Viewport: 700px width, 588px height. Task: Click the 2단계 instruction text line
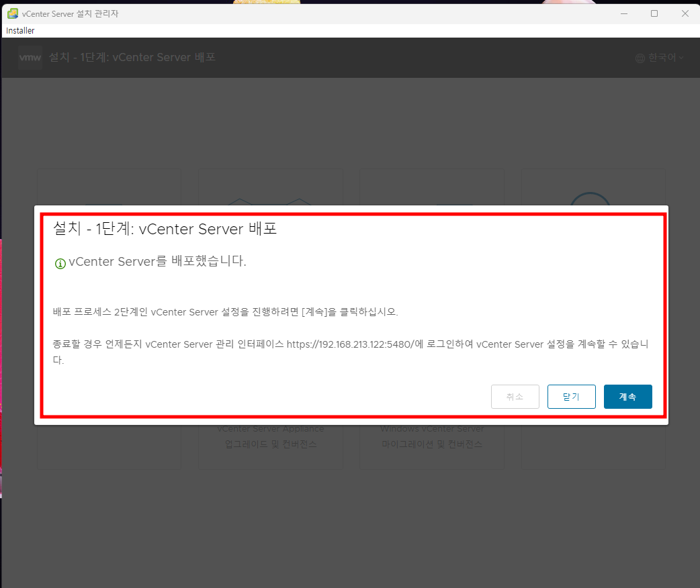pyautogui.click(x=226, y=312)
